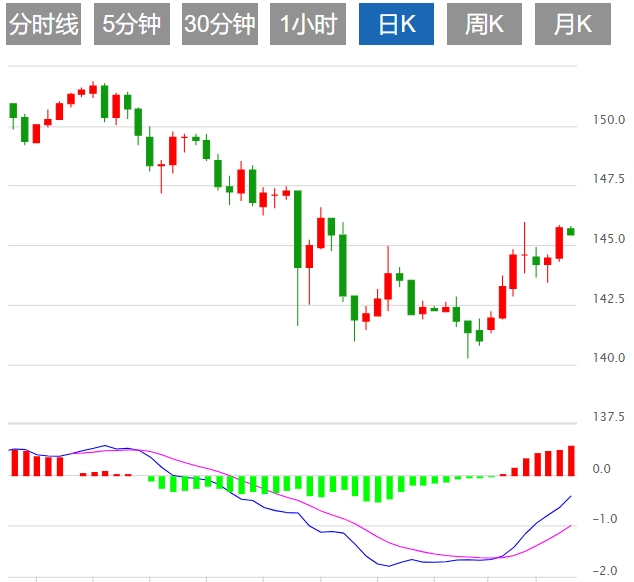Select the 5分钟 chart tab
Image resolution: width=634 pixels, height=582 pixels.
click(131, 25)
